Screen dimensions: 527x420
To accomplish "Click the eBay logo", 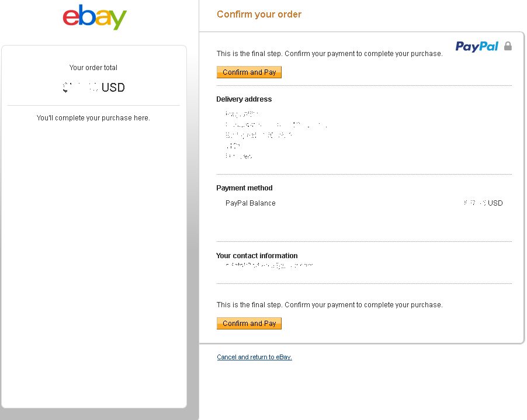I will pos(95,17).
